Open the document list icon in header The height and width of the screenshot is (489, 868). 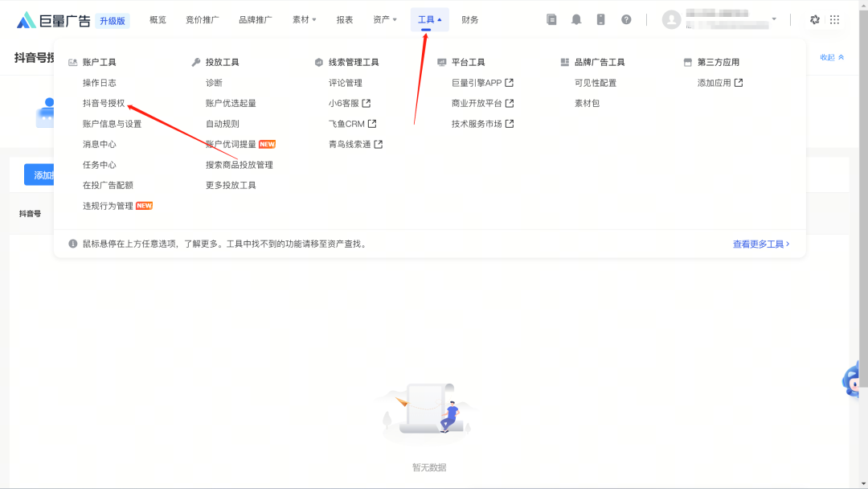point(551,20)
